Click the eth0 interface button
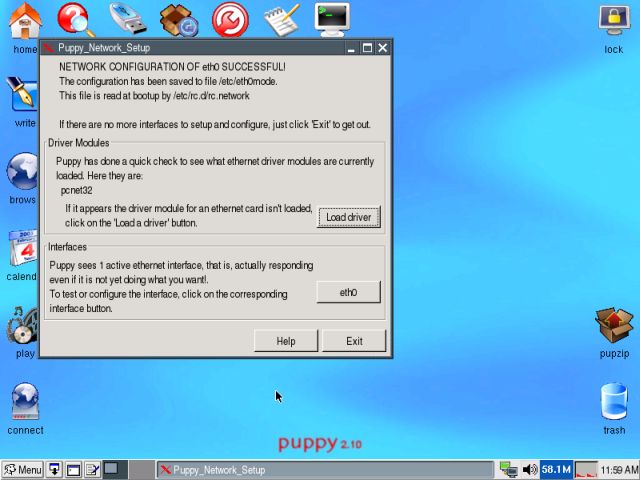The width and height of the screenshot is (640, 480). [349, 292]
